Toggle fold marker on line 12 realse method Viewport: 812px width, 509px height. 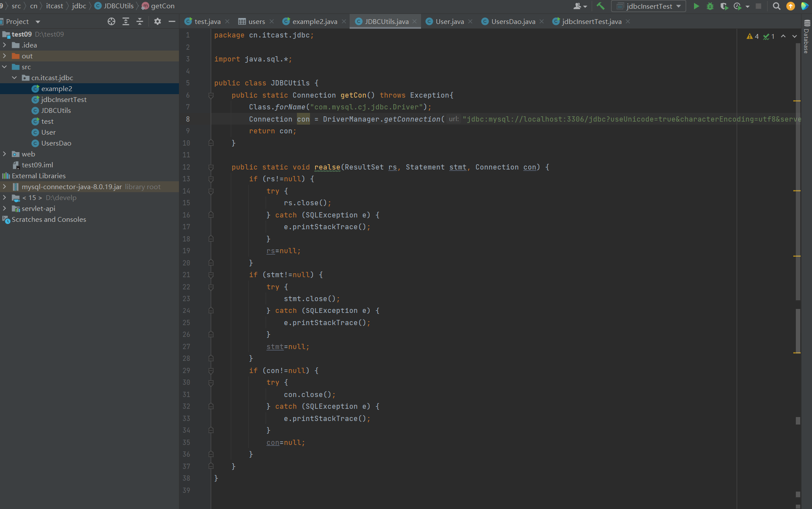[x=211, y=167]
